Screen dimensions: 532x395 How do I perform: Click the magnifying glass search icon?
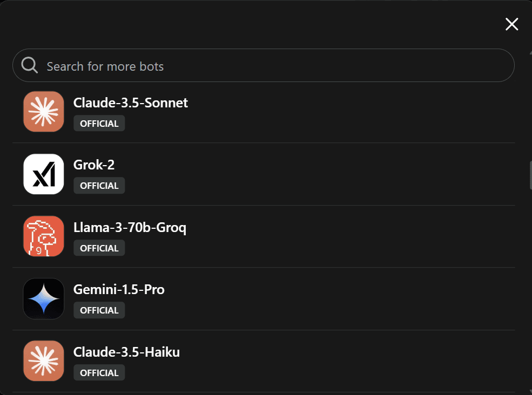tap(30, 66)
